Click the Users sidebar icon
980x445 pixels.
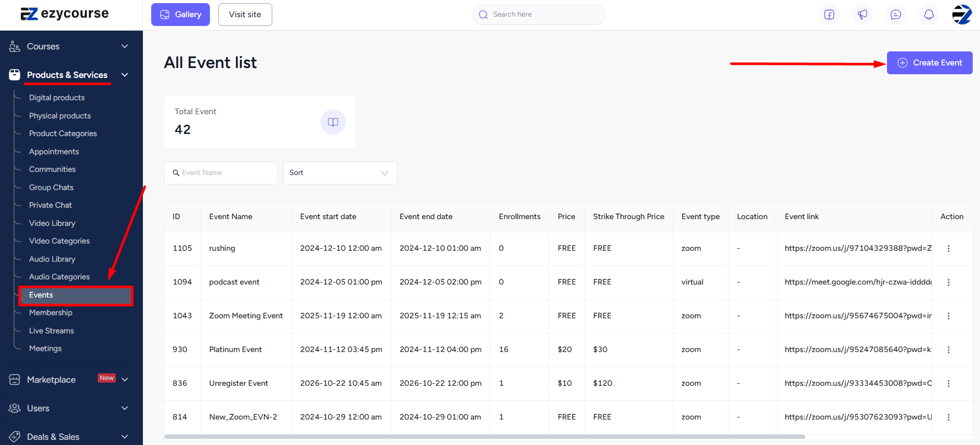pos(15,408)
